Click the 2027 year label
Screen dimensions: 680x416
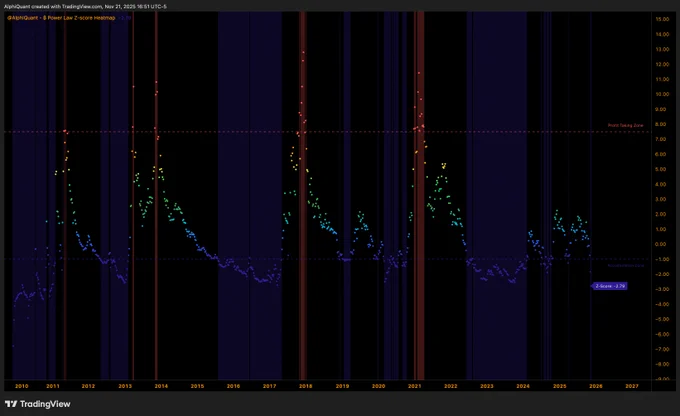point(631,386)
